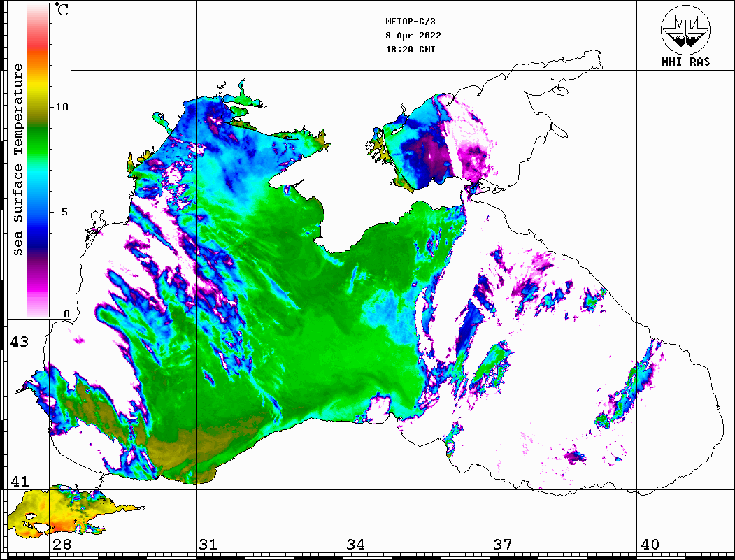This screenshot has height=560, width=735.
Task: Click the 'METOP-C/3' satellite label
Action: coord(411,22)
